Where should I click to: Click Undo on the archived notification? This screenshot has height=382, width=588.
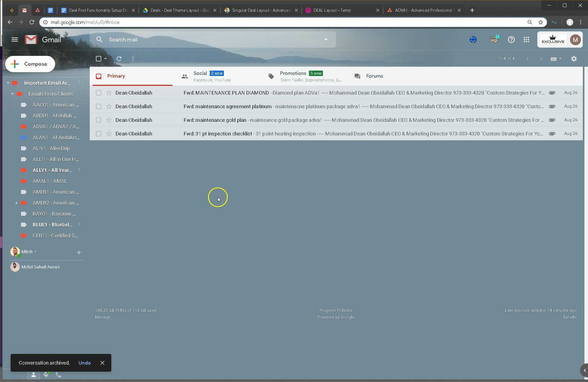(84, 363)
